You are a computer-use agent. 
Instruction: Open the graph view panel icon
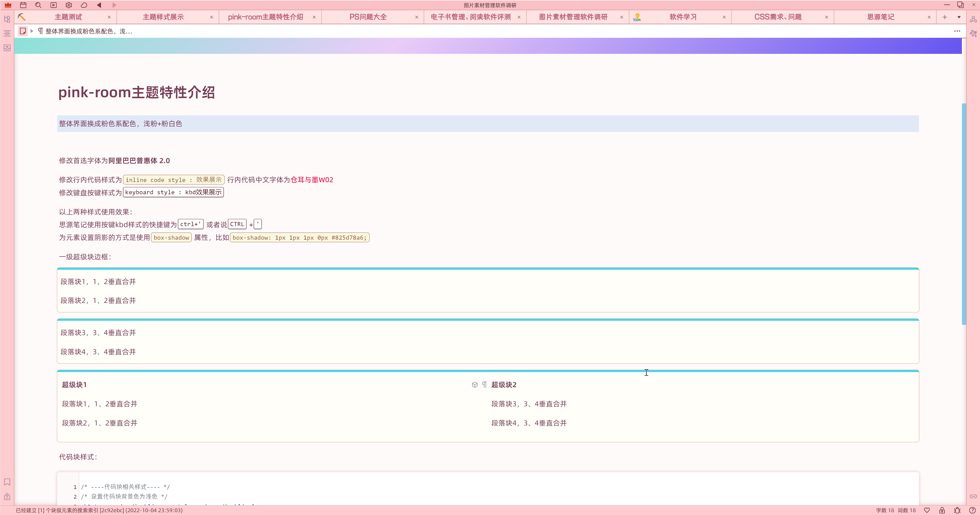coord(973,19)
